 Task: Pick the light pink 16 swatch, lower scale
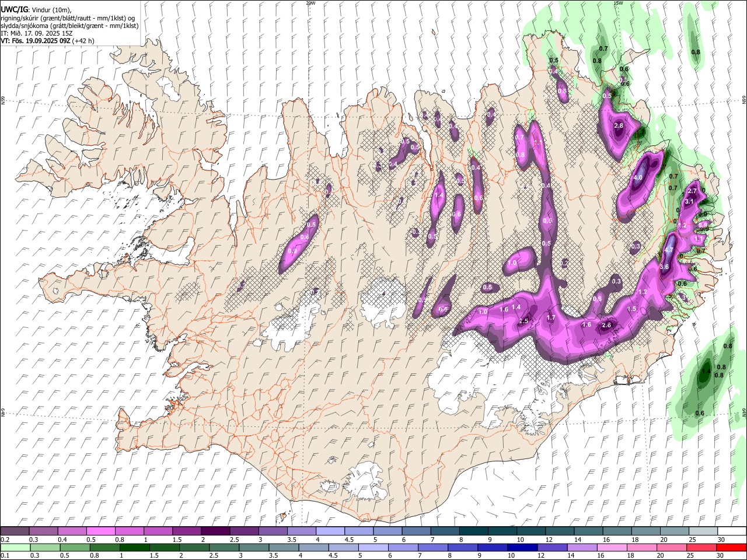click(x=612, y=547)
